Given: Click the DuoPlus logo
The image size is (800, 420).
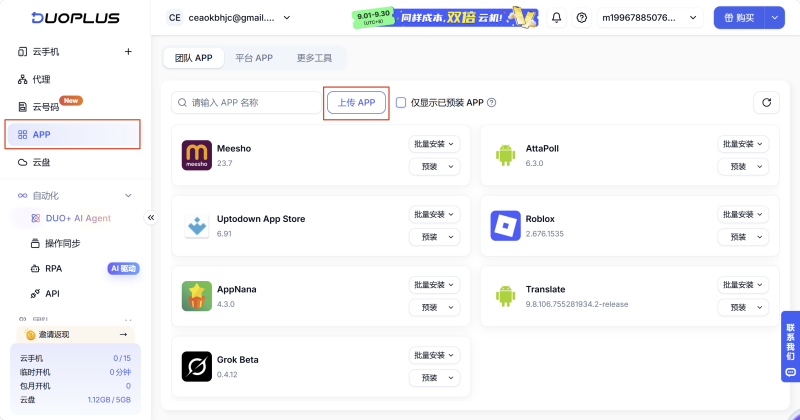Looking at the screenshot, I should (x=75, y=18).
